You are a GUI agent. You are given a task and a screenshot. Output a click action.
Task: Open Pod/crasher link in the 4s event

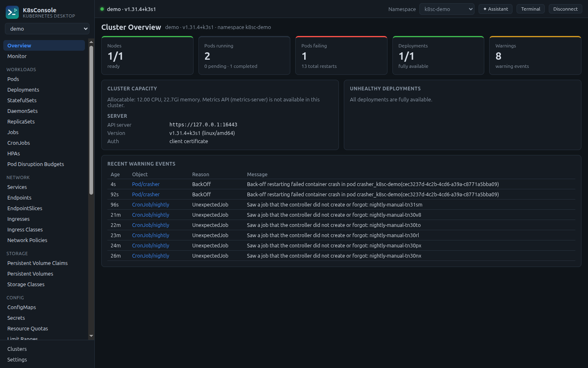point(146,184)
